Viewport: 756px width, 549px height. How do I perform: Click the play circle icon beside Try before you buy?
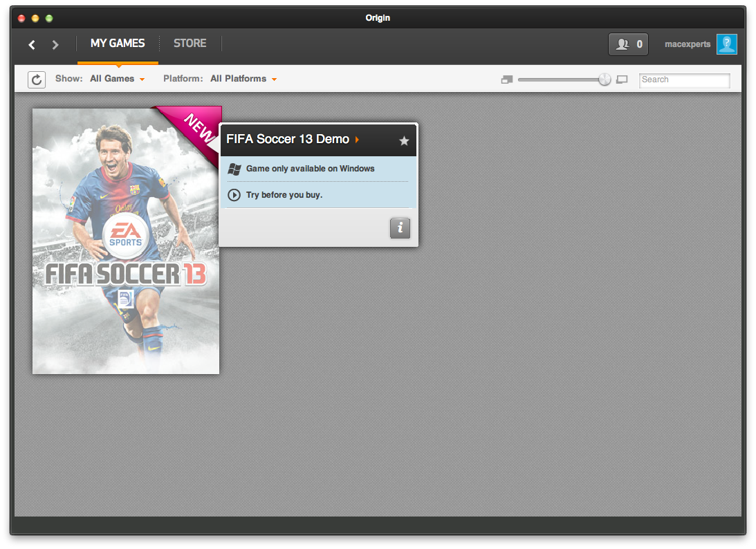point(234,195)
